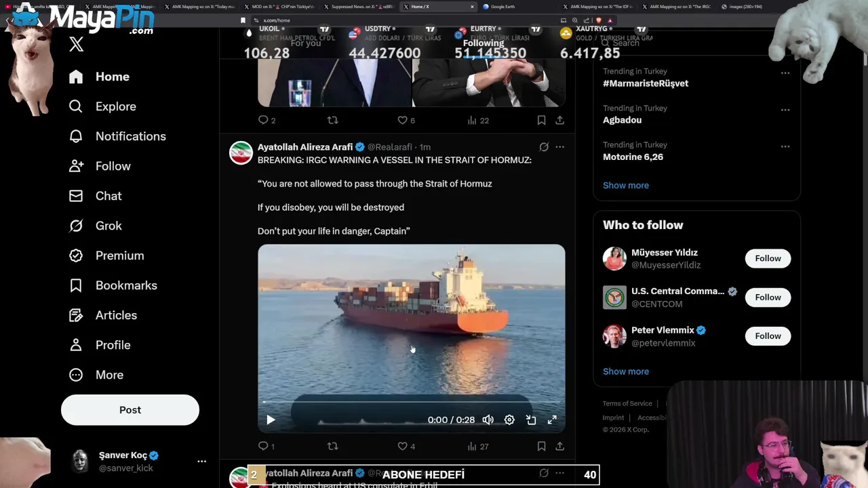
Task: Go to Home in the sidebar
Action: 99,77
